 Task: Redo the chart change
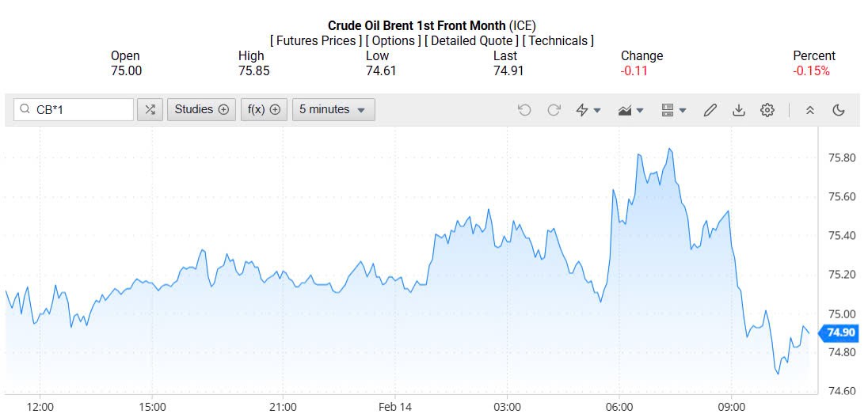point(554,110)
